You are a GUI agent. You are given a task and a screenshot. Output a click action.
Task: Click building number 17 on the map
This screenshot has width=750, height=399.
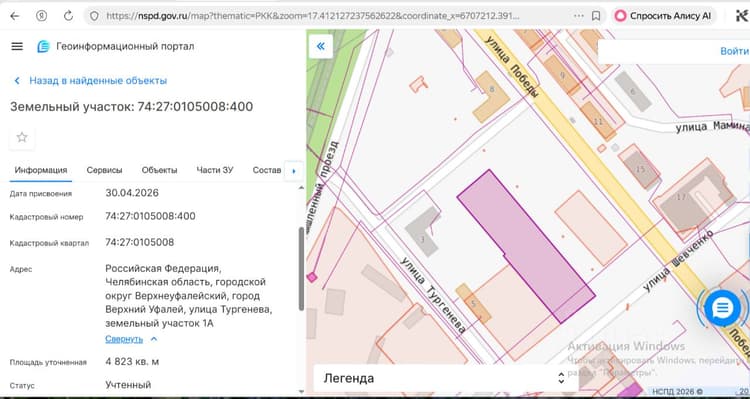point(681,197)
